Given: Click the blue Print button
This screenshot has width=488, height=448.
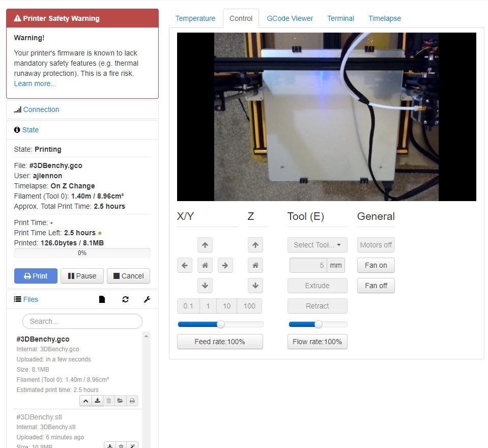Looking at the screenshot, I should (36, 276).
